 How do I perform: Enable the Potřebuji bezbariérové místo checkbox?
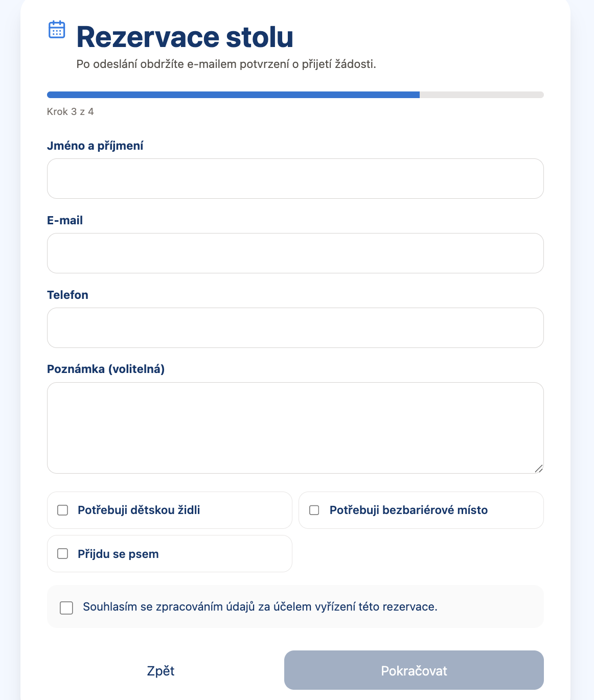[x=314, y=510]
